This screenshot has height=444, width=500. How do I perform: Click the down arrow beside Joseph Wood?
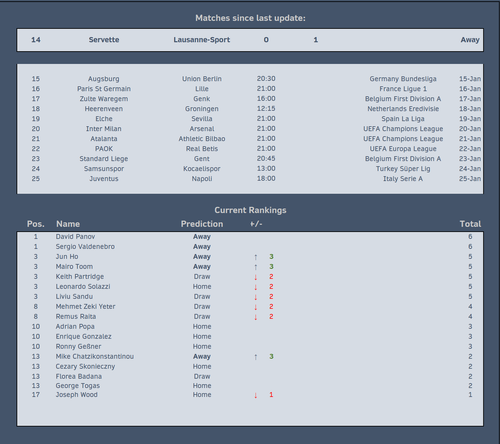(x=256, y=395)
